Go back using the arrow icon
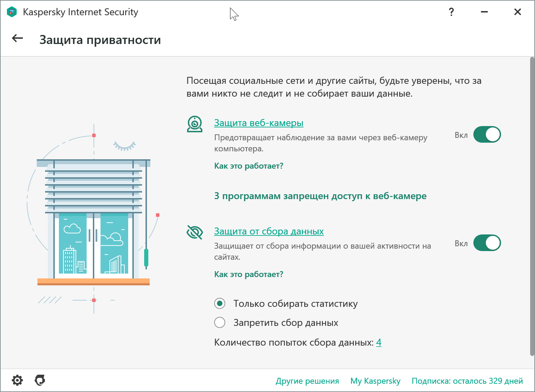Screen dimensions: 535x392 17,38
